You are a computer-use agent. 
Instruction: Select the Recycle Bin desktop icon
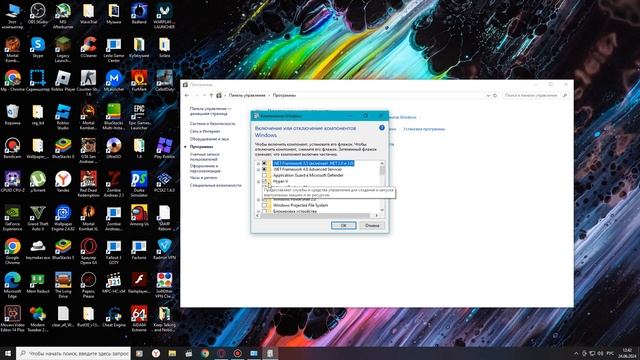[x=12, y=114]
